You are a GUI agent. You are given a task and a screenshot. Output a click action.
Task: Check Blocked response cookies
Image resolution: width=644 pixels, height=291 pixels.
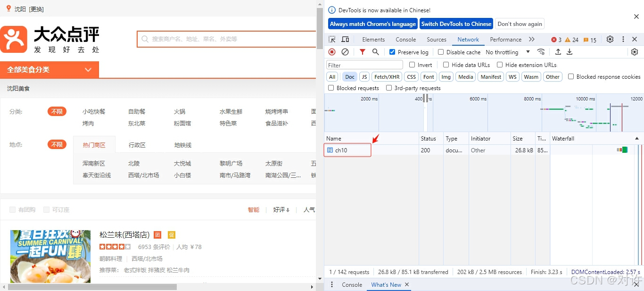(571, 76)
